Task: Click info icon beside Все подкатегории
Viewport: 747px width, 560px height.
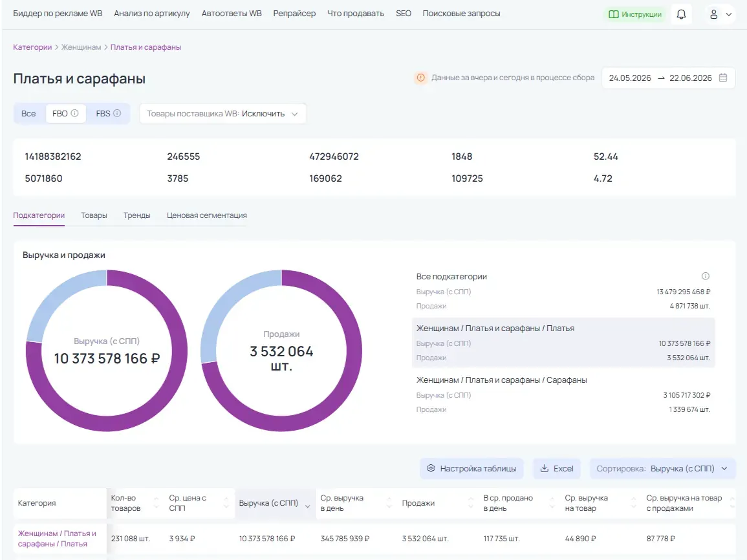Action: click(x=706, y=276)
